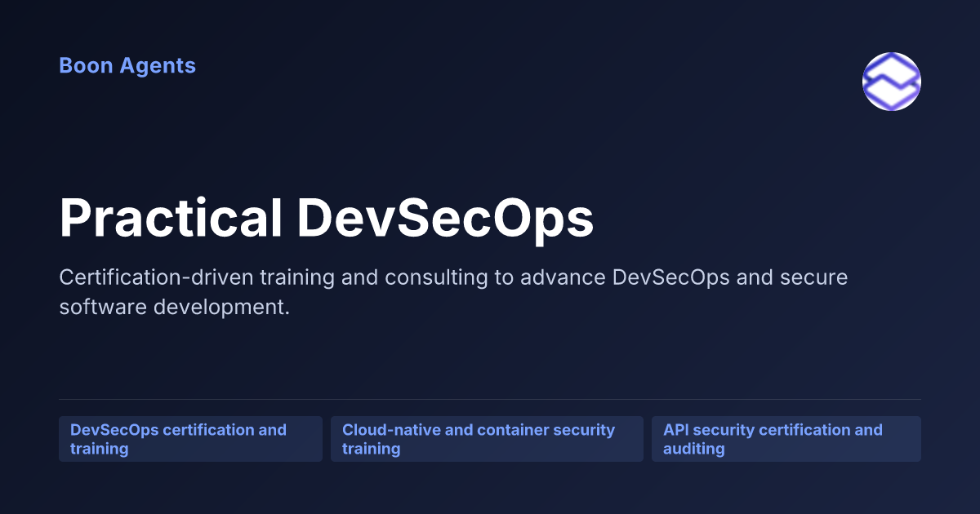Open the DevSecOps certification and training tag
The width and height of the screenshot is (980, 514).
[x=190, y=439]
